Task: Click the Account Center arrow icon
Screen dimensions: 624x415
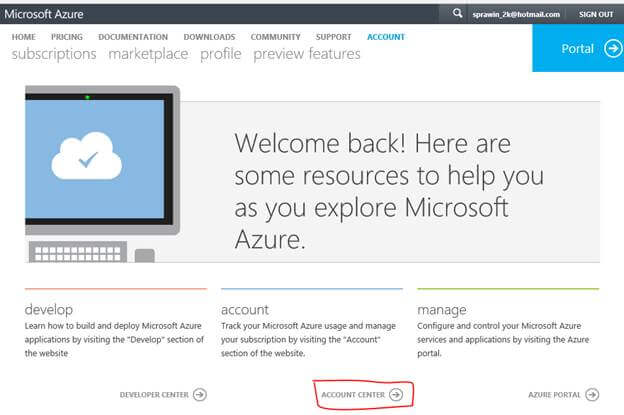Action: pyautogui.click(x=396, y=395)
